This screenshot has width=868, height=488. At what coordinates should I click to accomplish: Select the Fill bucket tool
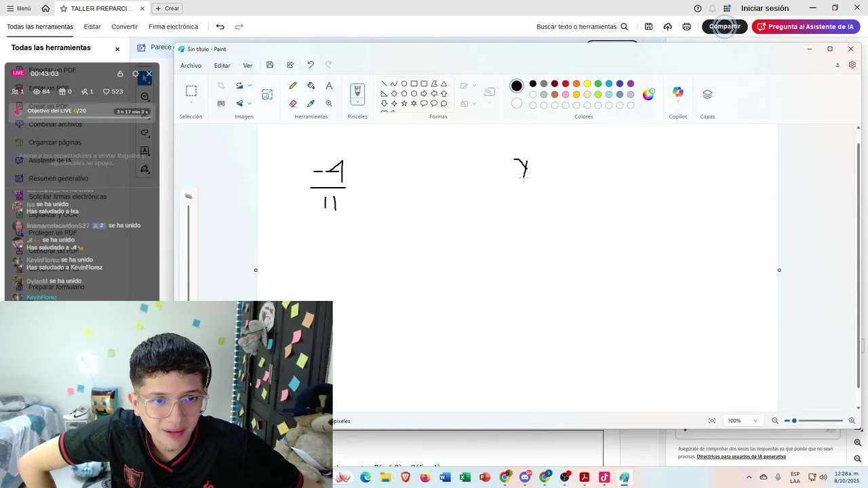point(311,86)
